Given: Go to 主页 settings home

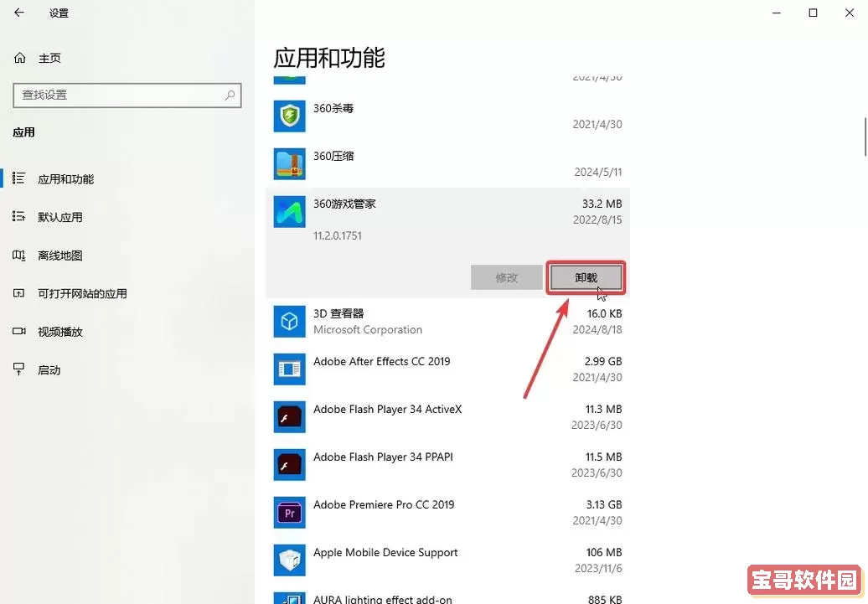Looking at the screenshot, I should pos(49,58).
